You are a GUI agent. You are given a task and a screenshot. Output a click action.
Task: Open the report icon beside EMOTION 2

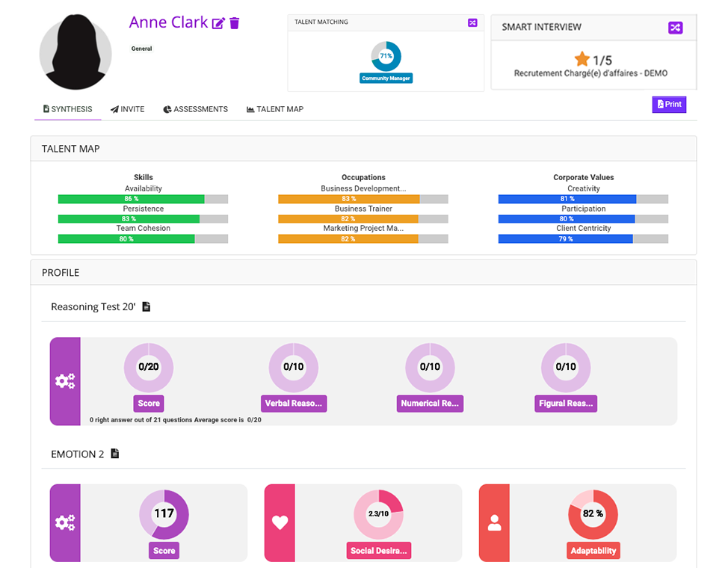113,454
